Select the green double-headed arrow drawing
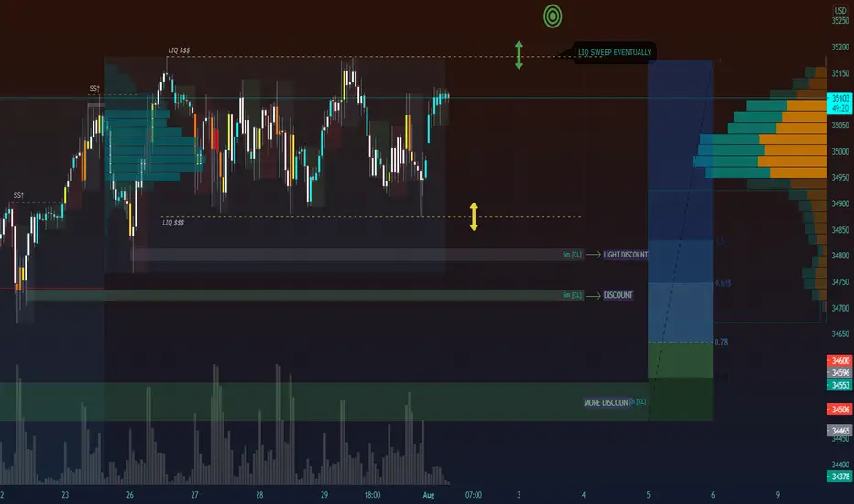 click(x=519, y=55)
